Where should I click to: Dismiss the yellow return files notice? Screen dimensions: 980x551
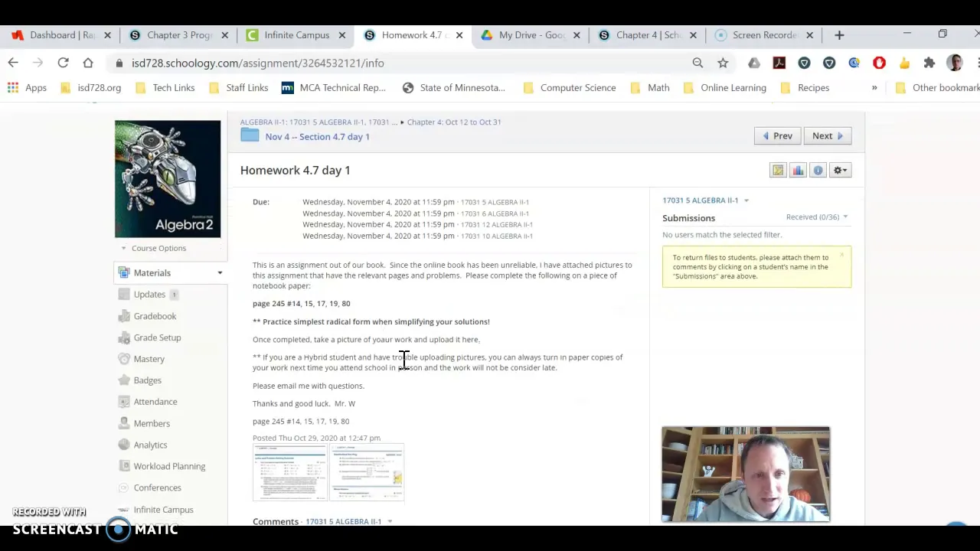pos(841,255)
